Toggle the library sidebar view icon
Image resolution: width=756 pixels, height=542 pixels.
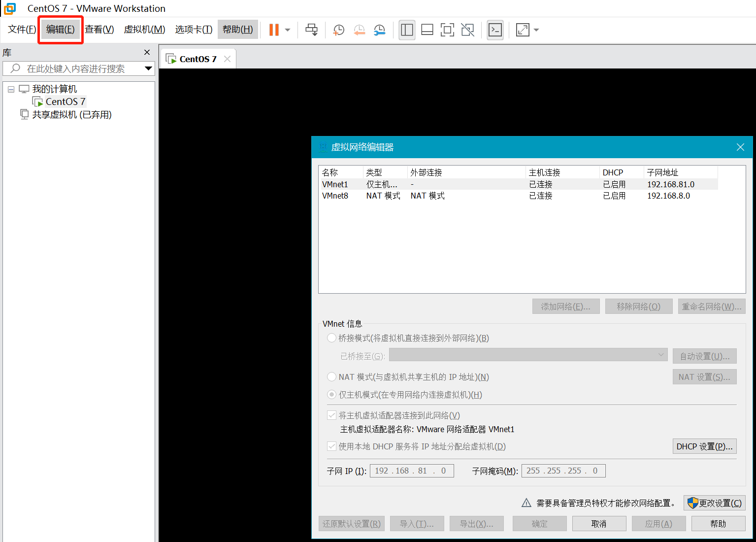click(x=407, y=30)
